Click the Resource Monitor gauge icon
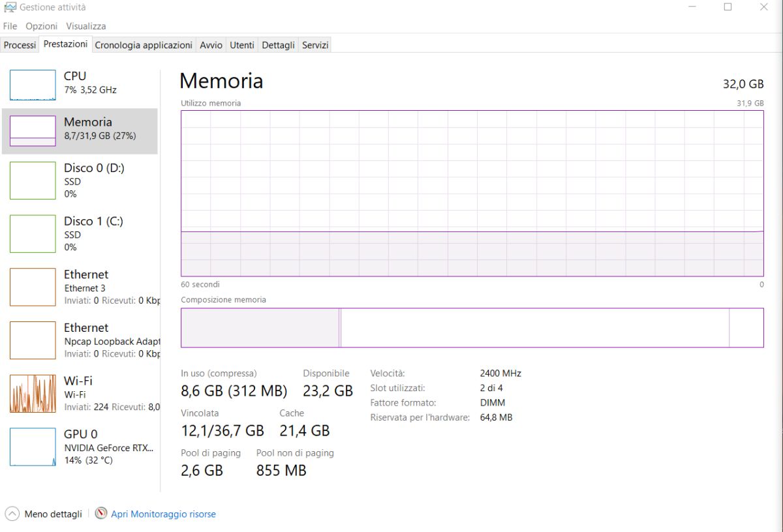Viewport: 783px width, 532px height. click(x=100, y=514)
